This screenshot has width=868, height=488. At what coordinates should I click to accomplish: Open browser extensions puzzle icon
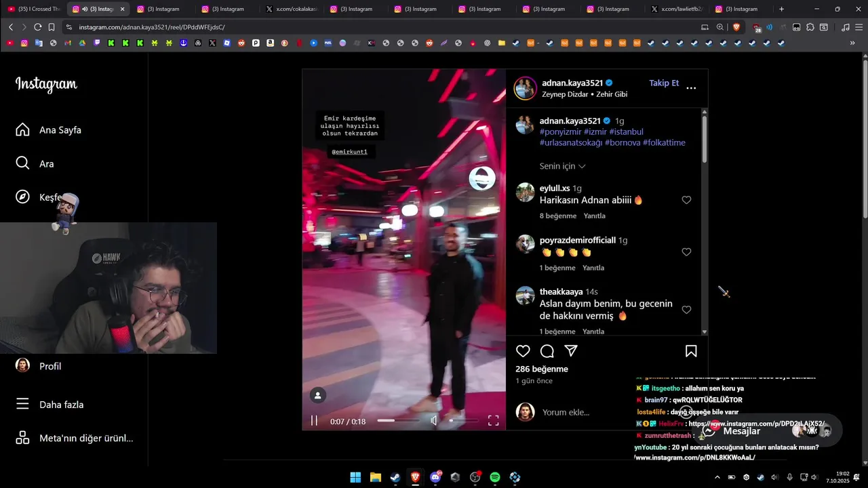pos(810,27)
